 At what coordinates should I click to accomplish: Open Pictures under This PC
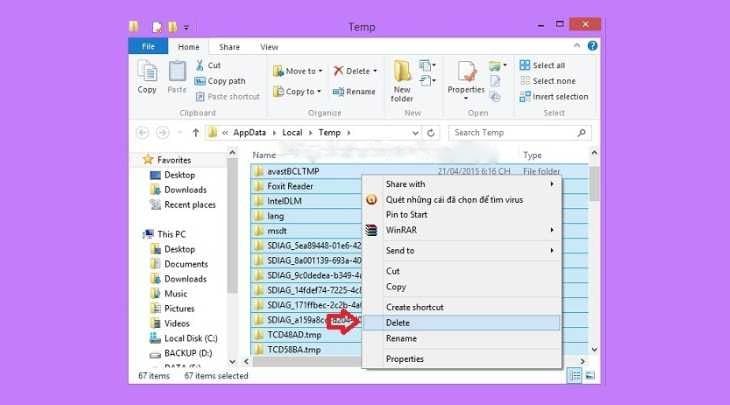coord(179,309)
